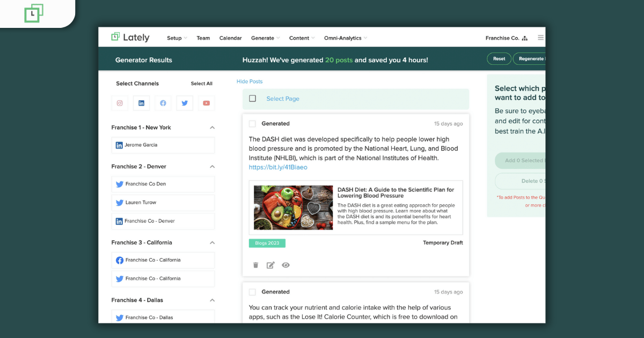The width and height of the screenshot is (644, 338).
Task: Open the Franchise Co. org chart icon
Action: (525, 38)
